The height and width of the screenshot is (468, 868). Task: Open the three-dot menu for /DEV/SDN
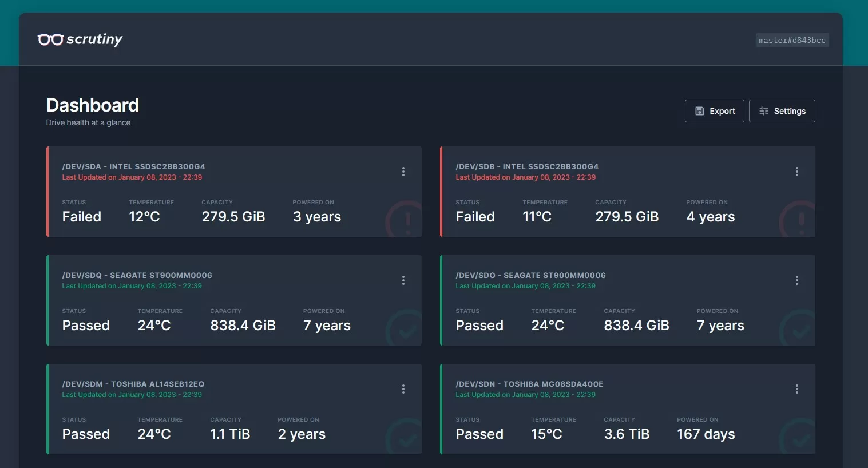(797, 389)
